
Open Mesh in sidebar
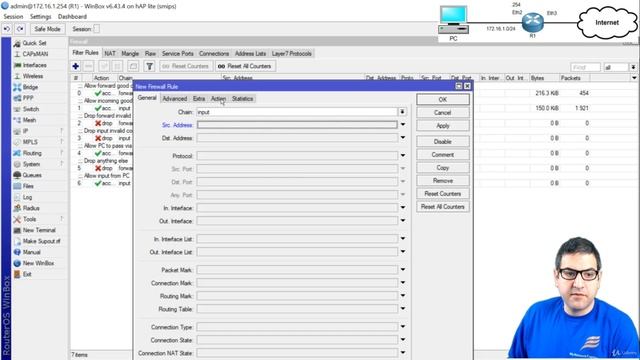coord(29,120)
